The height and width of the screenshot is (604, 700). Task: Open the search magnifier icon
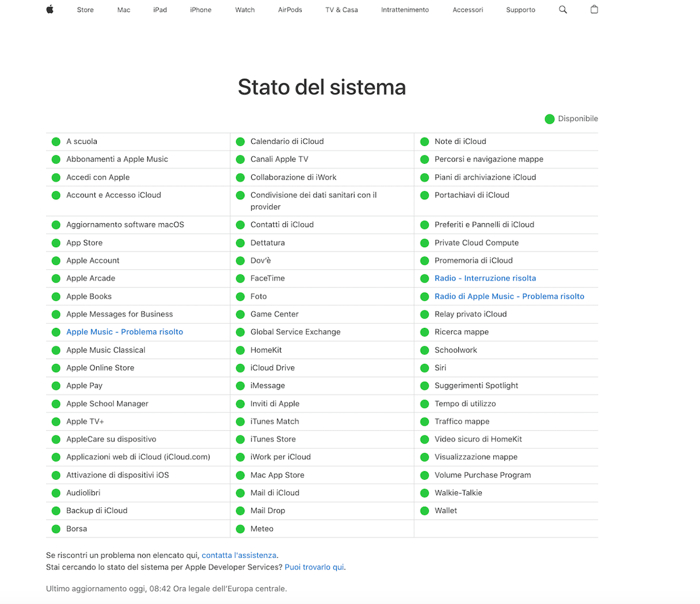563,9
